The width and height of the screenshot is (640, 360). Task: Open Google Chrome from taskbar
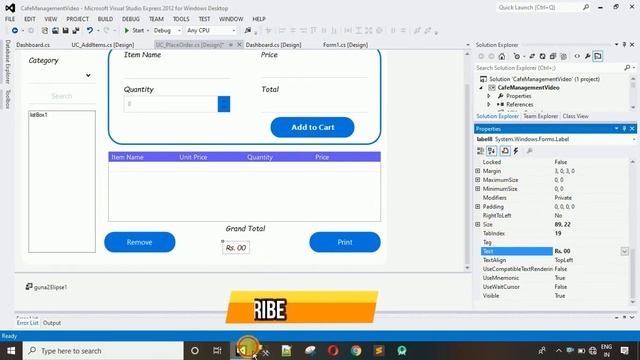356,351
